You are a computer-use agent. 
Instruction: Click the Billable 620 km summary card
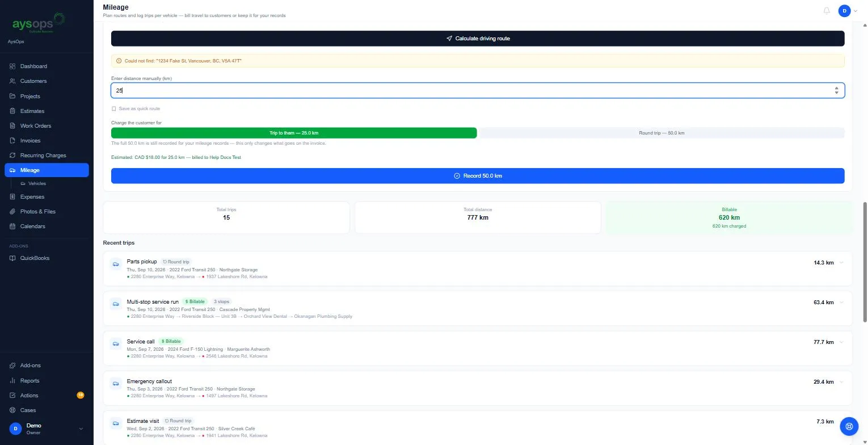(729, 217)
